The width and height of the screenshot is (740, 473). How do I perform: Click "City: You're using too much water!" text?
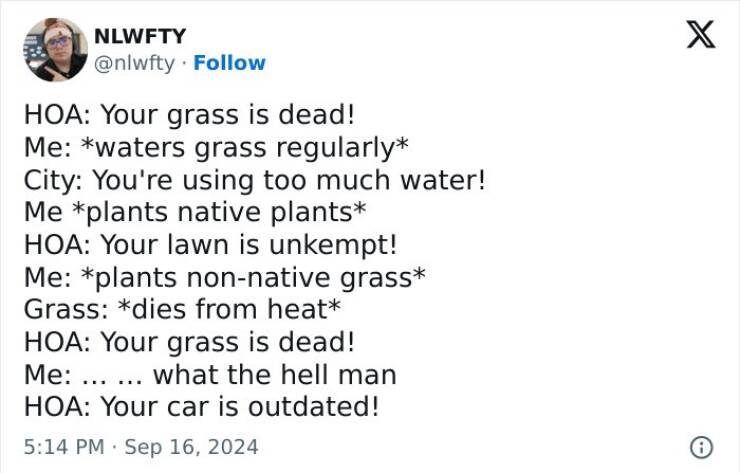pyautogui.click(x=255, y=180)
